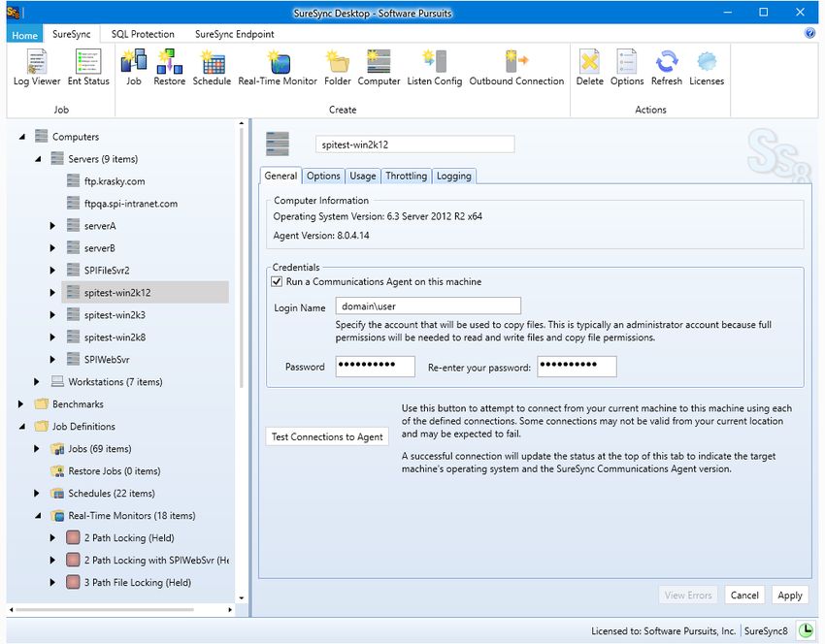Expand the spitest-win2k12 node

click(x=52, y=292)
